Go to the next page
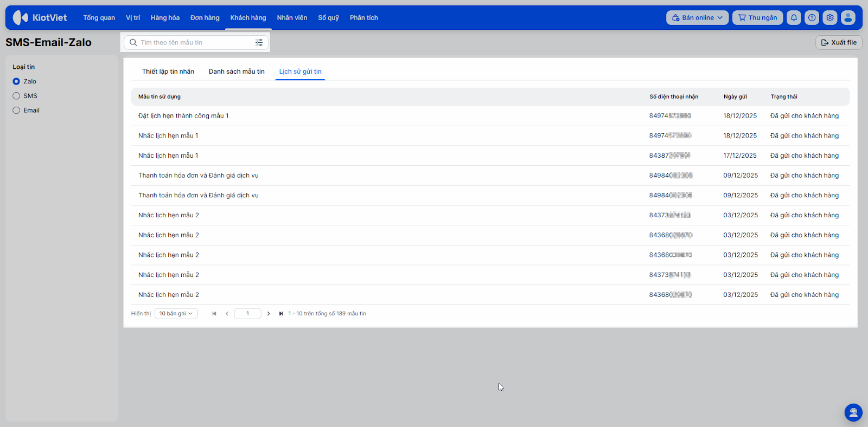868x427 pixels. (269, 314)
